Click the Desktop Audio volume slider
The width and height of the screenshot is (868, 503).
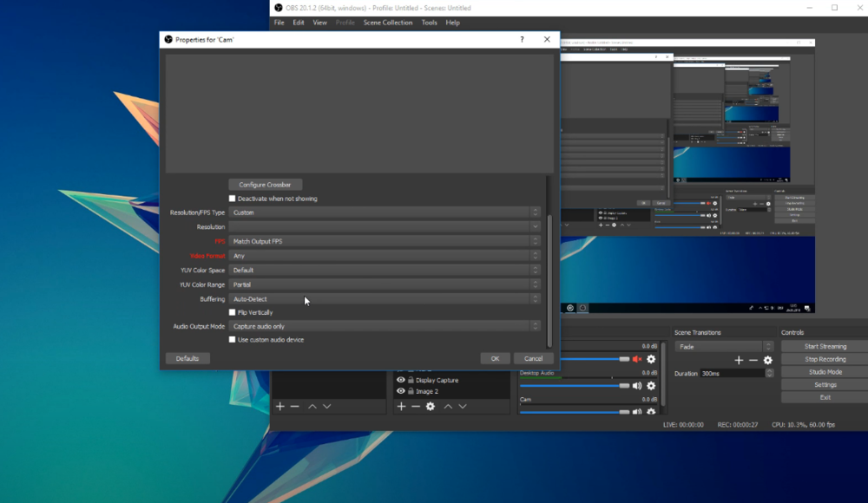(x=575, y=386)
